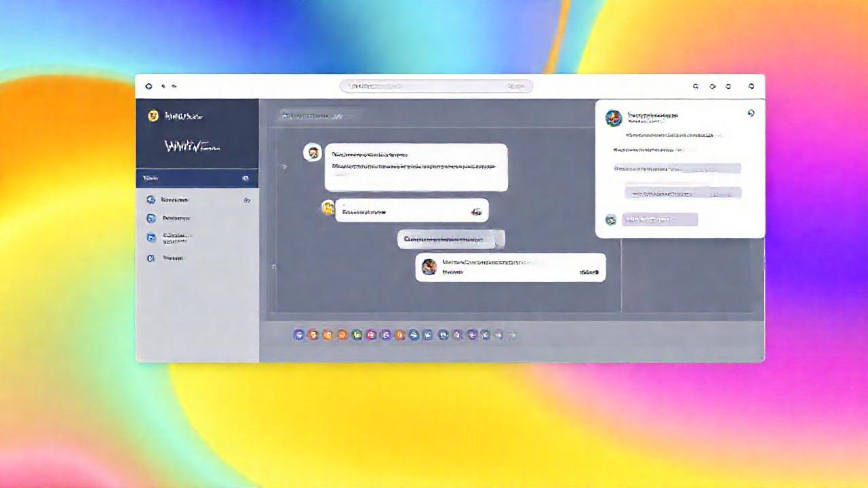The height and width of the screenshot is (488, 868).
Task: Click the small icon right of the first sidebar list item
Action: (x=247, y=200)
